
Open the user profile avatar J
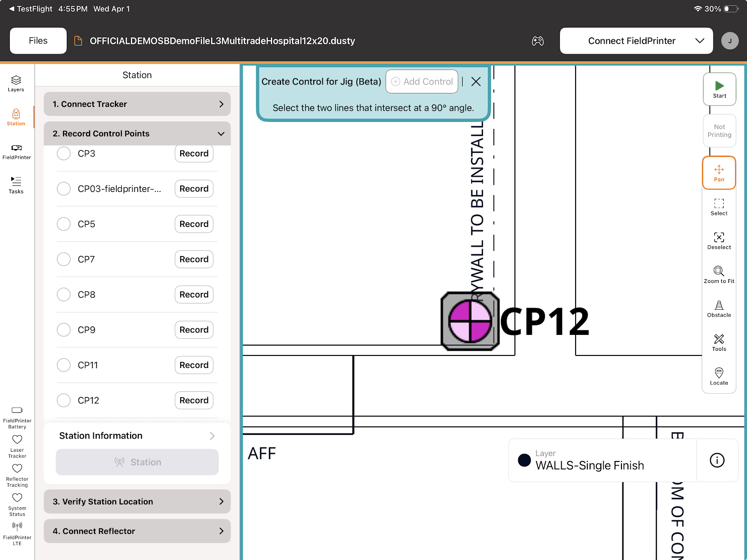tap(730, 41)
